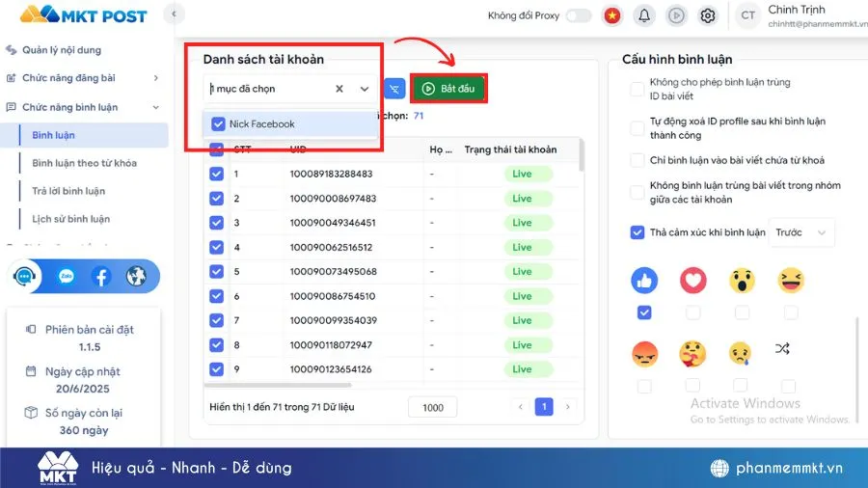Image resolution: width=868 pixels, height=488 pixels.
Task: Click the page size field showing 1000
Action: tap(432, 407)
